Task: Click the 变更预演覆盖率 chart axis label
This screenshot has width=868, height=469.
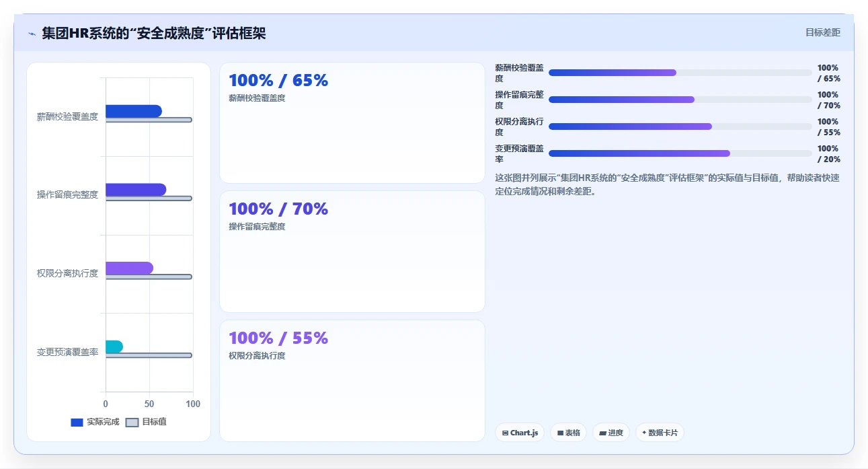Action: pos(67,352)
